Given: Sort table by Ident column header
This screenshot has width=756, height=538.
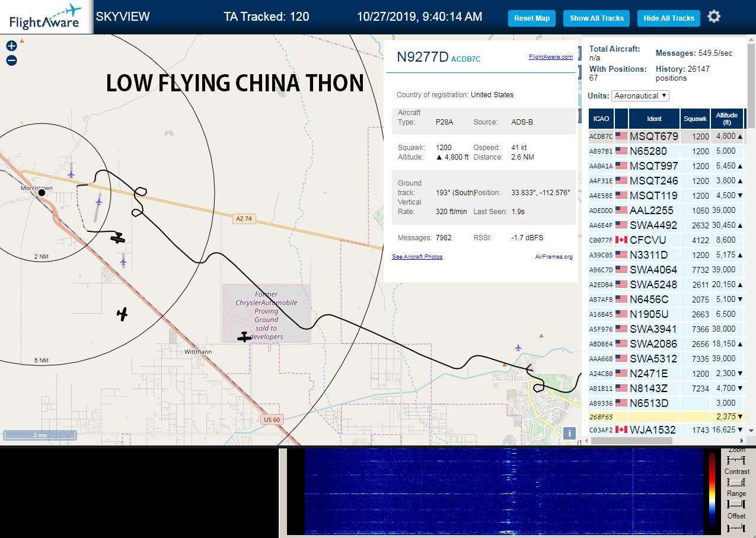Looking at the screenshot, I should 654,119.
